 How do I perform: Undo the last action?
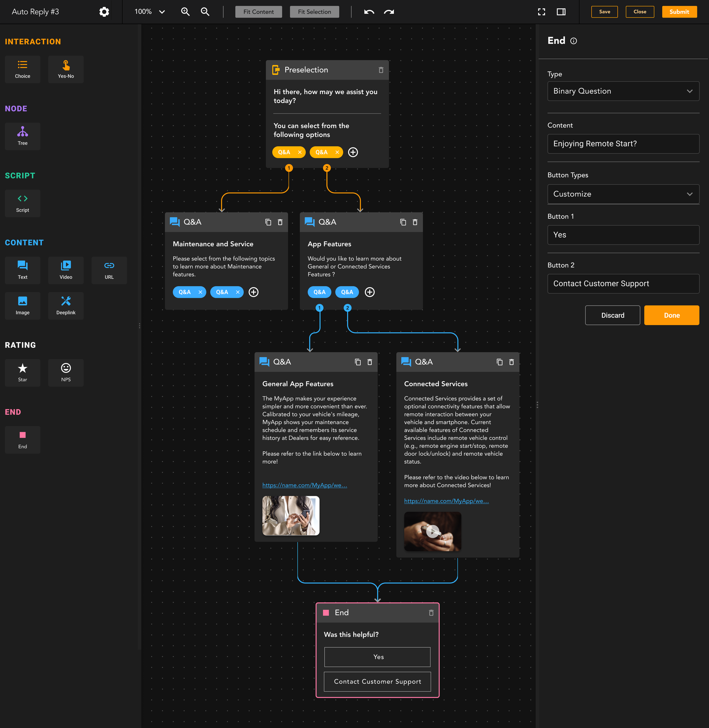pyautogui.click(x=369, y=12)
